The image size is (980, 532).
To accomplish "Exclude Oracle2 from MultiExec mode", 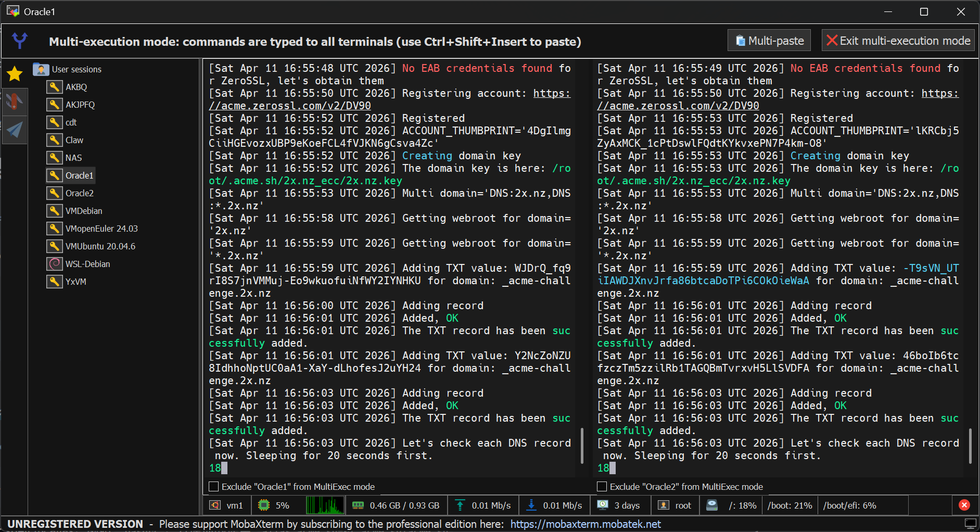I will click(602, 487).
